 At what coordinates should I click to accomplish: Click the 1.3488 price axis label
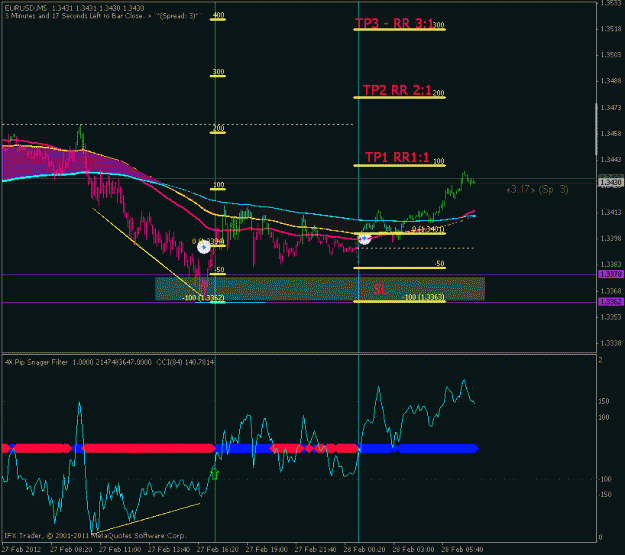[611, 81]
